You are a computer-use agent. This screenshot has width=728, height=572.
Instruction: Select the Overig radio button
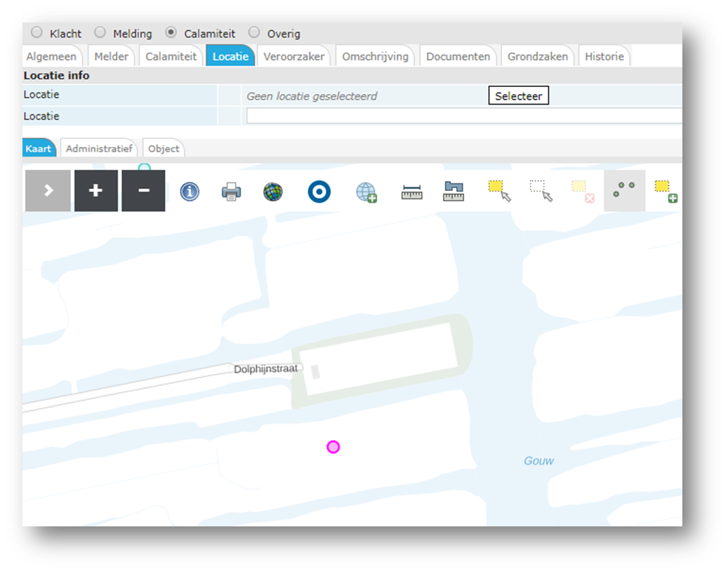coord(254,32)
